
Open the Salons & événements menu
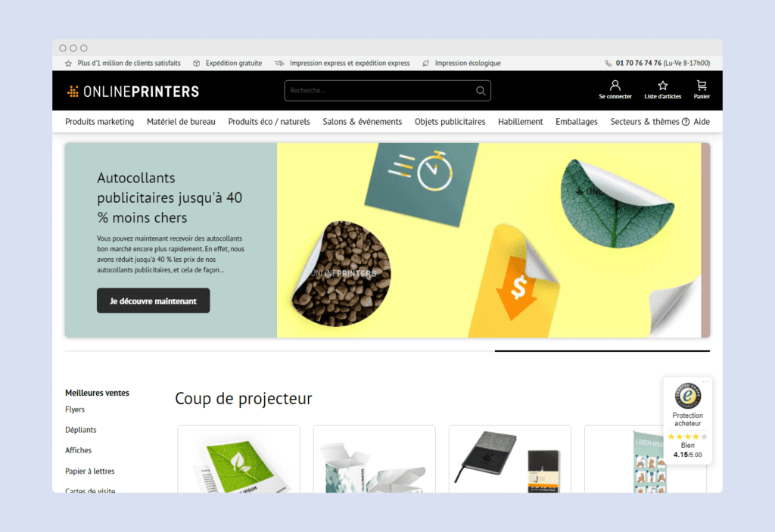363,122
